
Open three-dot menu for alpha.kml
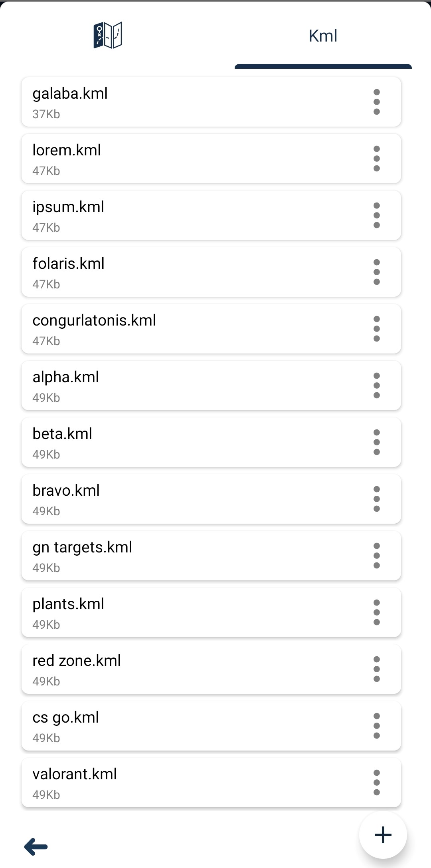coord(376,385)
